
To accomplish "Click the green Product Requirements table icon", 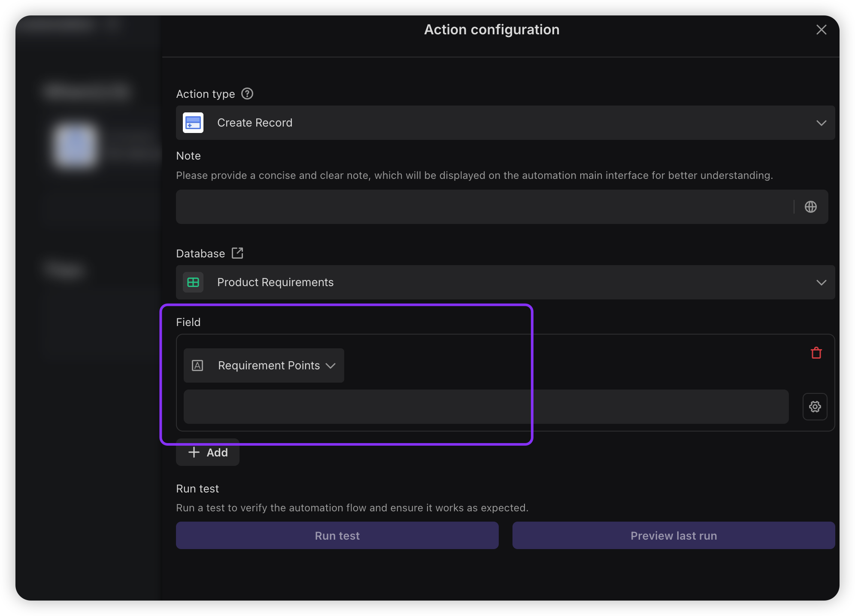I will (x=193, y=282).
